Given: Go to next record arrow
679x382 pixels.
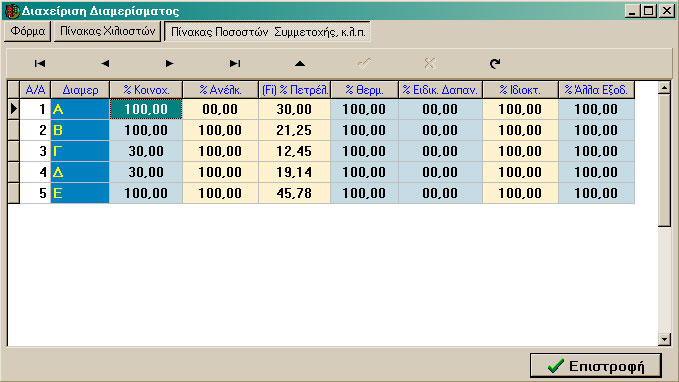Looking at the screenshot, I should point(169,64).
